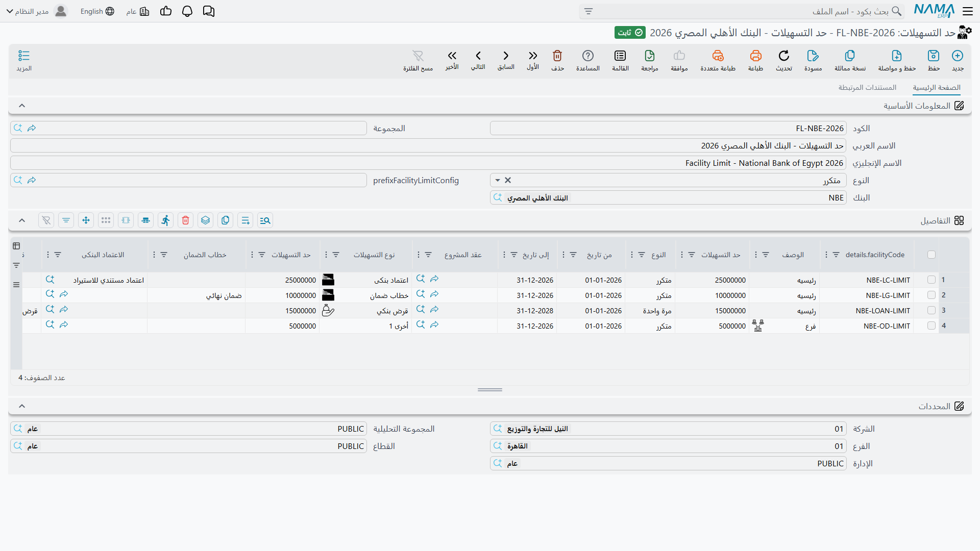The height and width of the screenshot is (551, 980).
Task: Open the details.facilityCode column menu dots
Action: [826, 255]
